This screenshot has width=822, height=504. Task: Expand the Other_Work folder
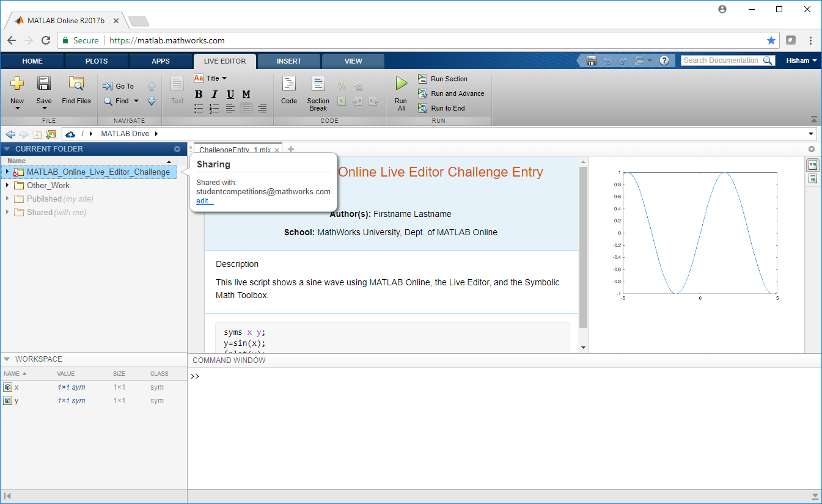coord(7,185)
